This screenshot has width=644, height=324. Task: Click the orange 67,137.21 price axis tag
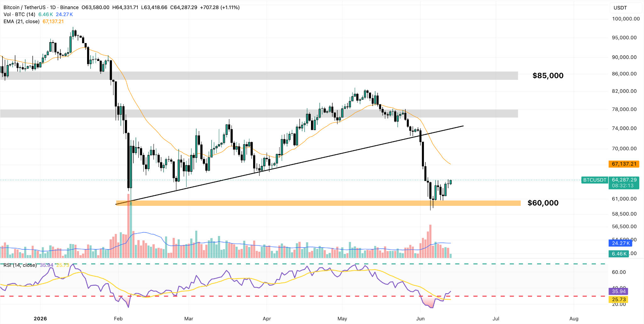(624, 164)
